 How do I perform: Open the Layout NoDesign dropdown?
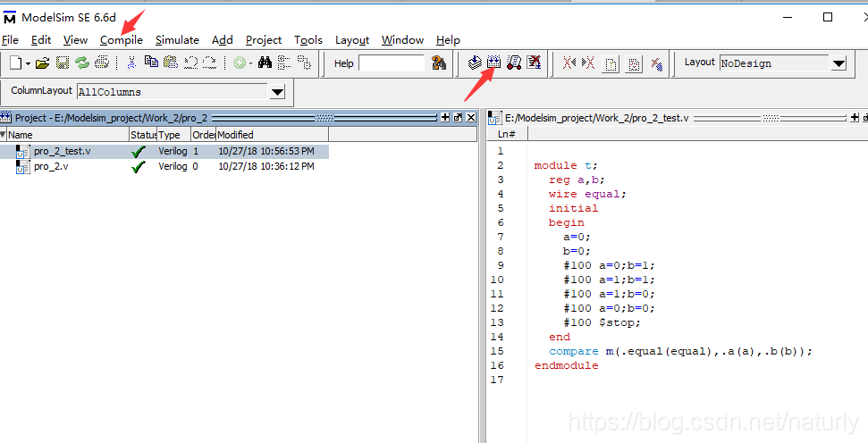[x=839, y=63]
